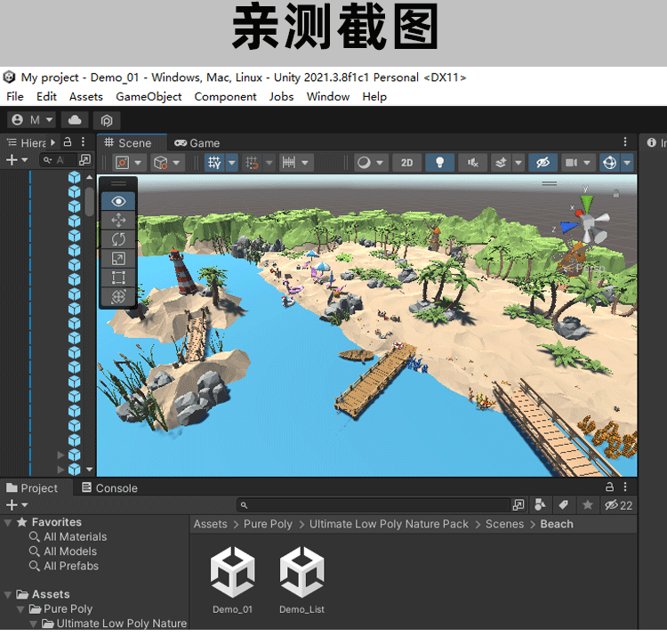This screenshot has width=667, height=644.
Task: Toggle scene lighting bulb button
Action: [440, 163]
